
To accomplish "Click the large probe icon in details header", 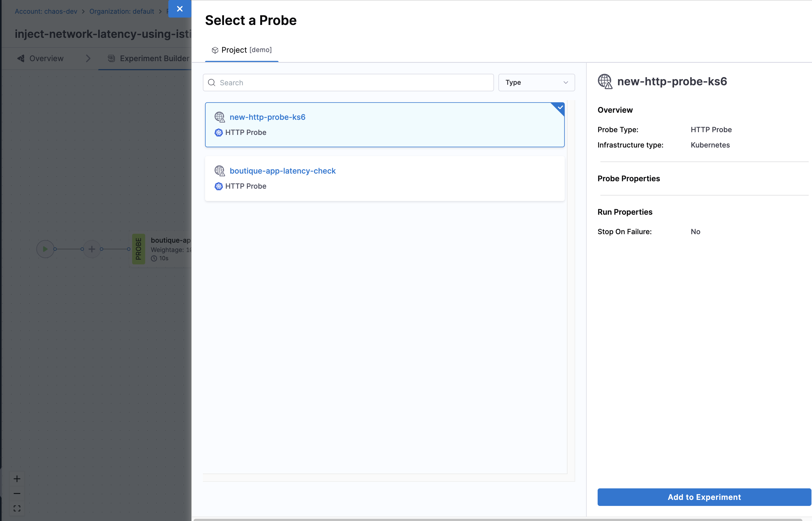I will [x=605, y=81].
